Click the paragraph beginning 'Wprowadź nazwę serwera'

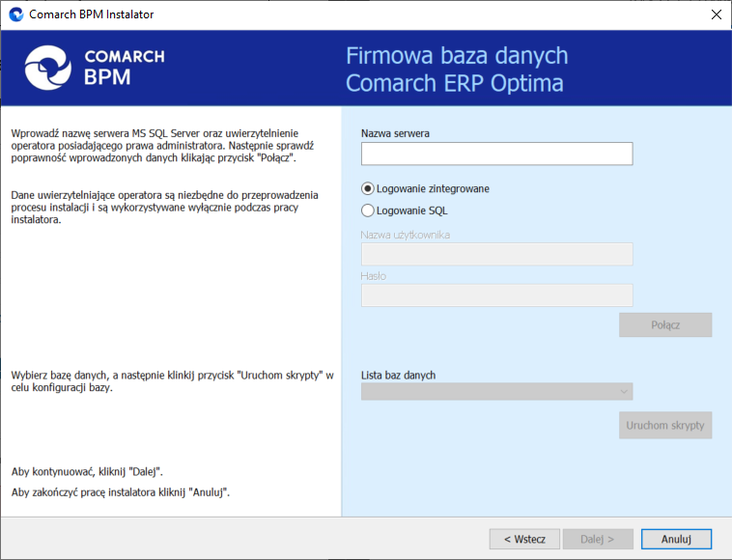click(162, 146)
